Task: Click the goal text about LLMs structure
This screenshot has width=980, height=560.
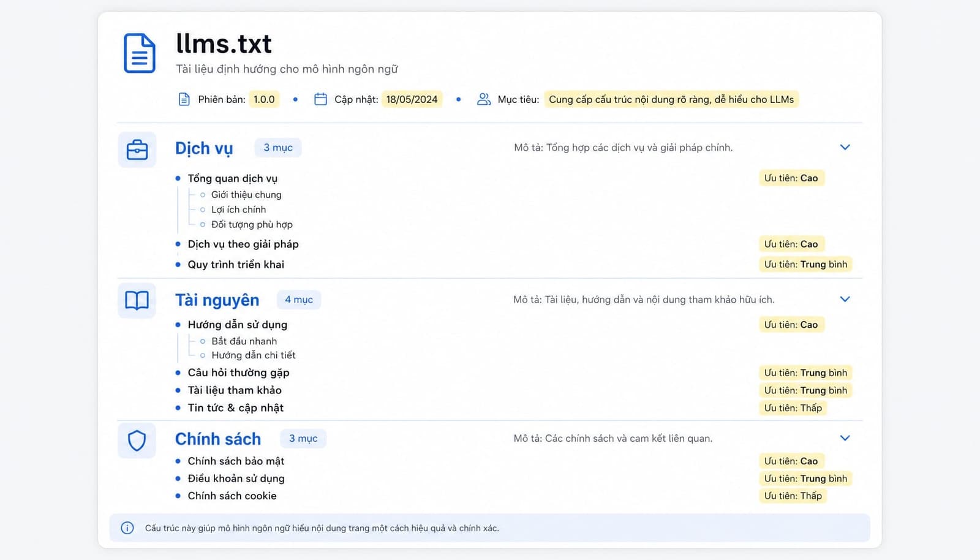Action: click(x=671, y=99)
